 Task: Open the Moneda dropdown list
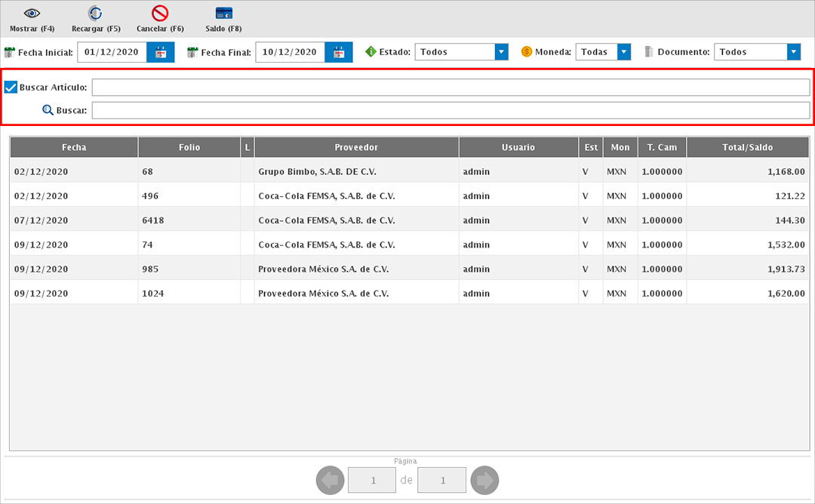coord(623,52)
